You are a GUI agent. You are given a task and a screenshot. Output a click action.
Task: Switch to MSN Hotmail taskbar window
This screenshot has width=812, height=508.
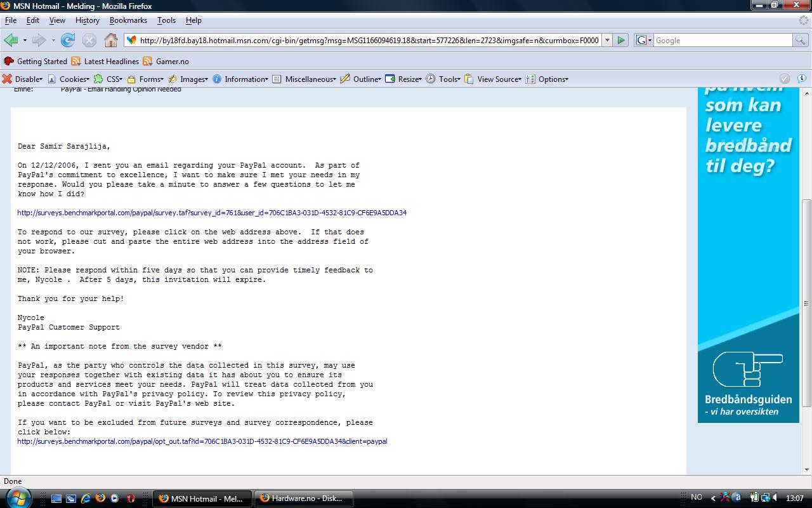(x=202, y=498)
